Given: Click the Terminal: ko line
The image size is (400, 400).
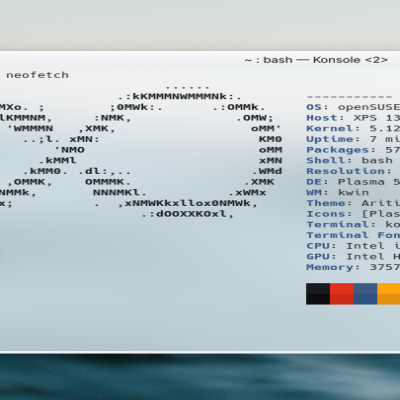Looking at the screenshot, I should (353, 225).
